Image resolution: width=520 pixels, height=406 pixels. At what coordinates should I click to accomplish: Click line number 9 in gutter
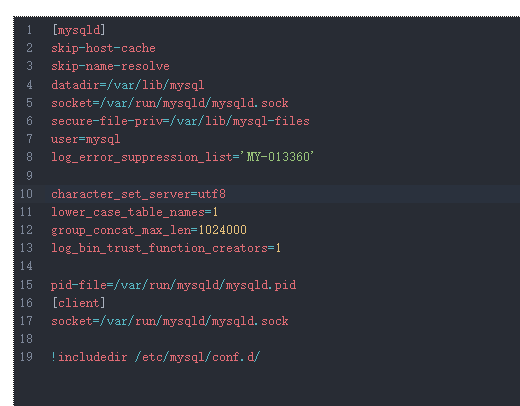click(x=29, y=175)
